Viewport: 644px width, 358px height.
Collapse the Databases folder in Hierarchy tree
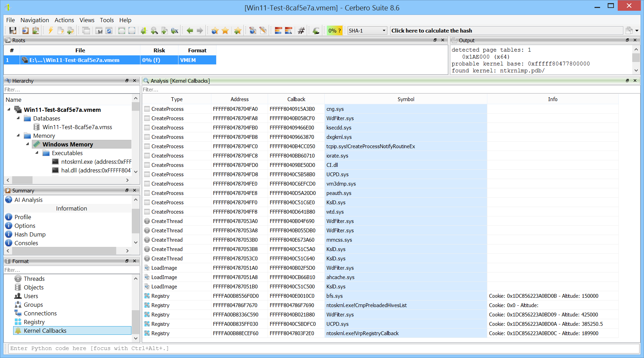pos(18,118)
